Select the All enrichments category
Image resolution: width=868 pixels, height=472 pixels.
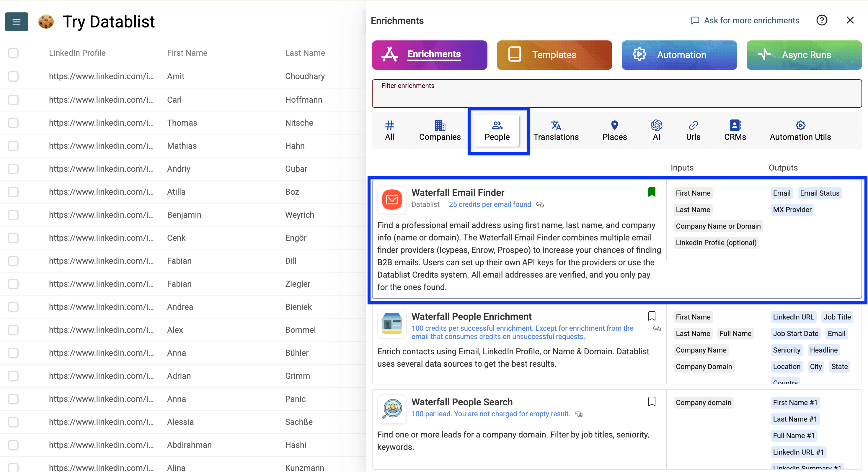[x=389, y=131]
